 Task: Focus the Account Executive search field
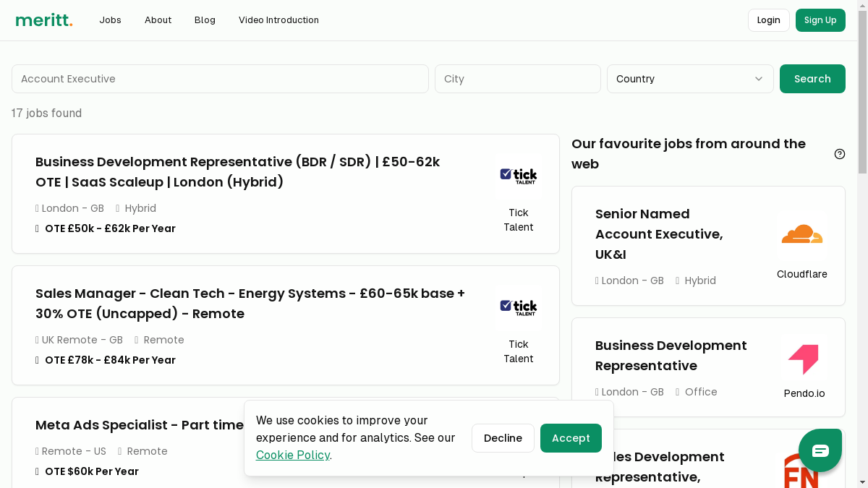click(220, 79)
